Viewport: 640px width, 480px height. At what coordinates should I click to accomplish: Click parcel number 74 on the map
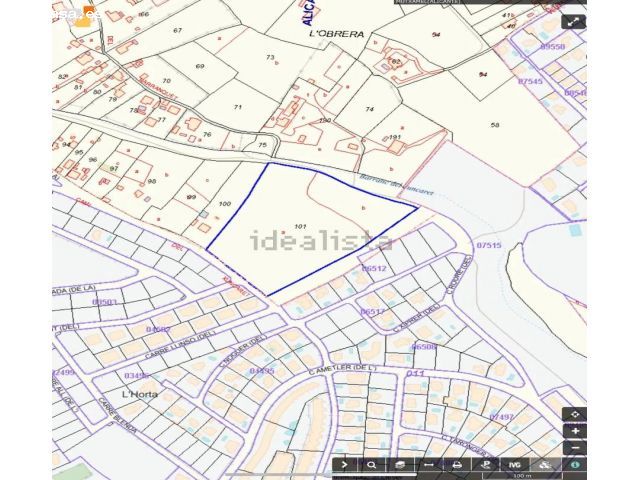369,109
